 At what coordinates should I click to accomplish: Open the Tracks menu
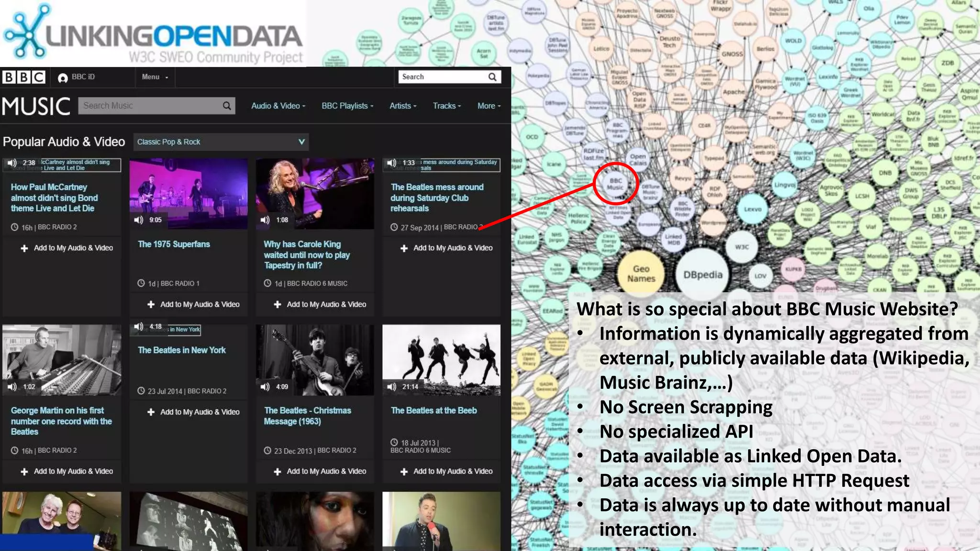pos(446,106)
